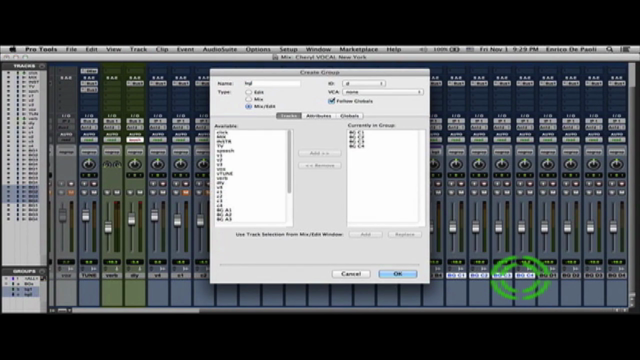Screen dimensions: 640x360
Task: Select the Mix group type radio button
Action: click(x=248, y=99)
